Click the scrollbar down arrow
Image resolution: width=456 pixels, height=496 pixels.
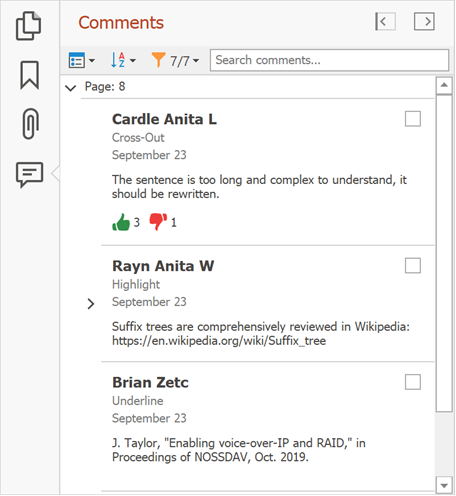point(444,485)
